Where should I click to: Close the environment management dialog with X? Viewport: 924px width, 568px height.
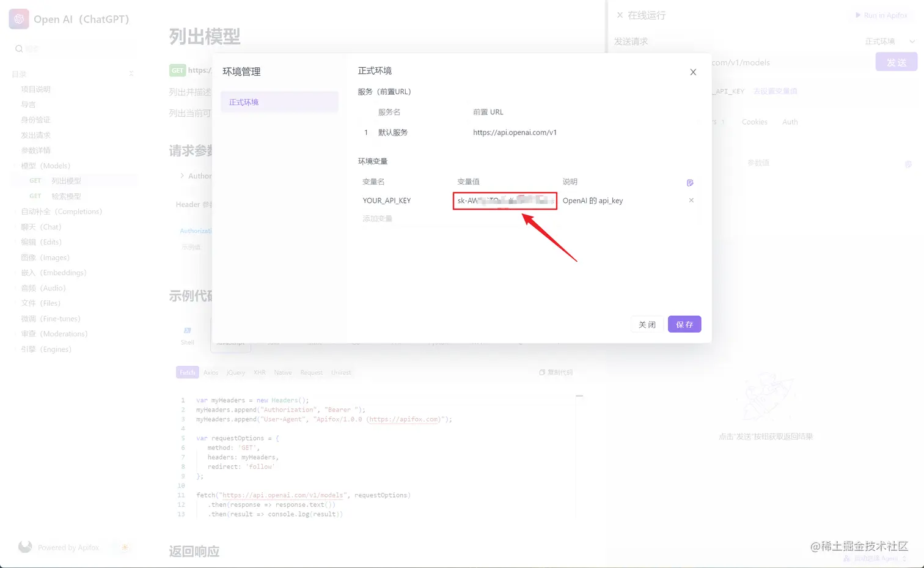[x=693, y=72]
